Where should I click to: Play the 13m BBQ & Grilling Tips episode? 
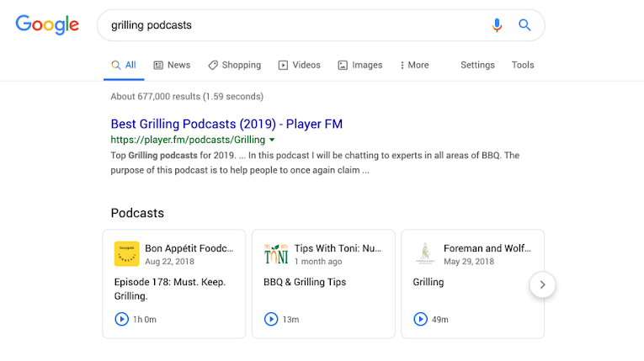click(x=271, y=319)
